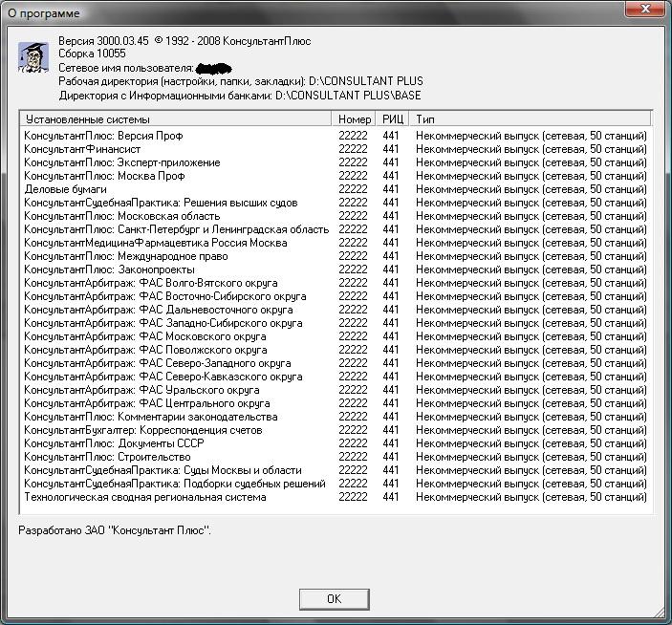This screenshot has height=625, width=672.
Task: Select Санкт-Петербург и Ленинградская область row
Action: click(336, 229)
